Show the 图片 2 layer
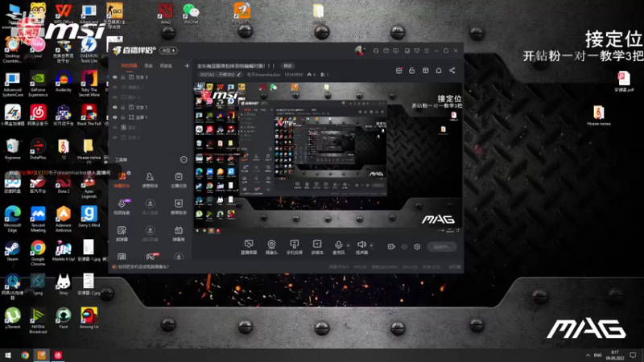 point(115,97)
